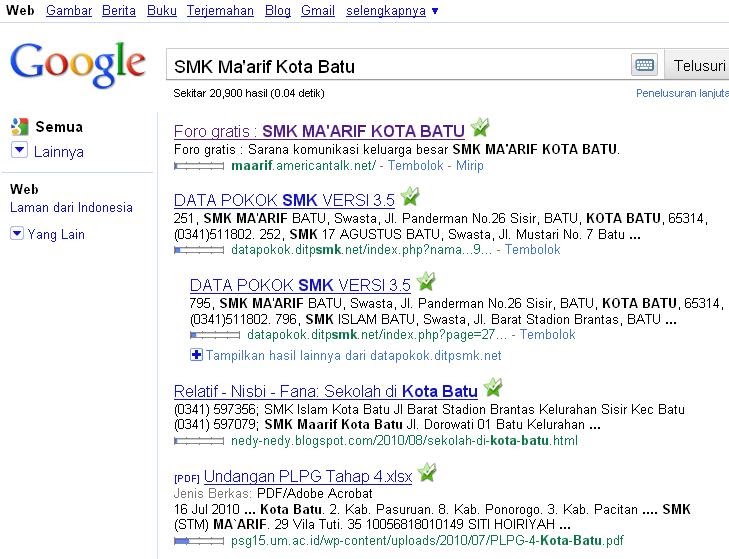Click star icon beside Relatif - Nisbi - Fana result

tap(493, 387)
